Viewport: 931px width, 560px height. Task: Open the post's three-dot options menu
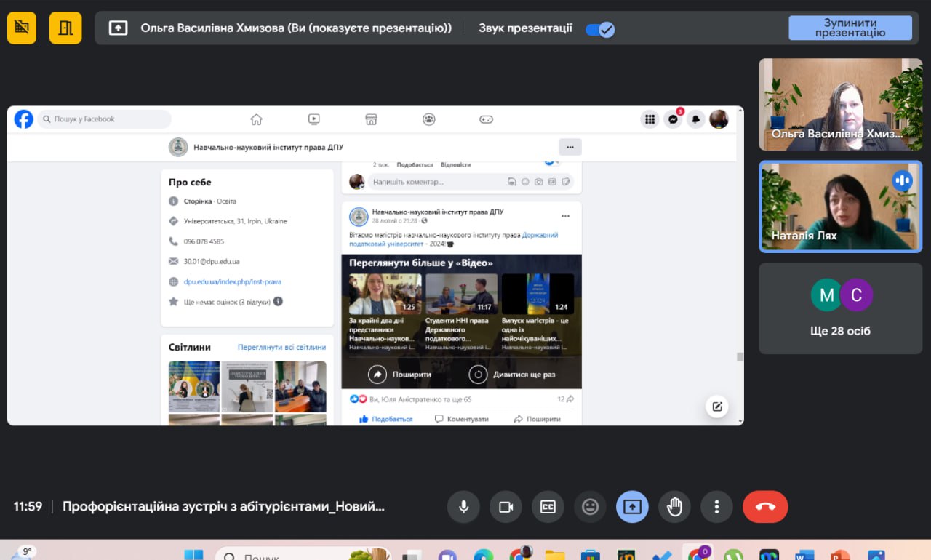pos(565,216)
